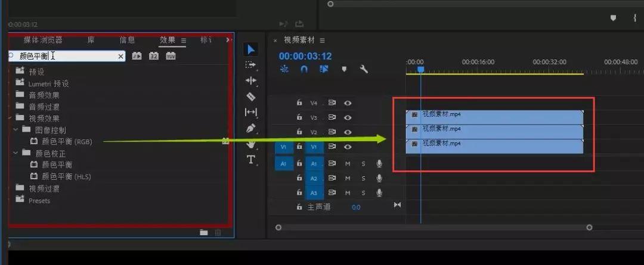The width and height of the screenshot is (644, 265).
Task: Enable voice-over record on track A3
Action: pyautogui.click(x=379, y=193)
